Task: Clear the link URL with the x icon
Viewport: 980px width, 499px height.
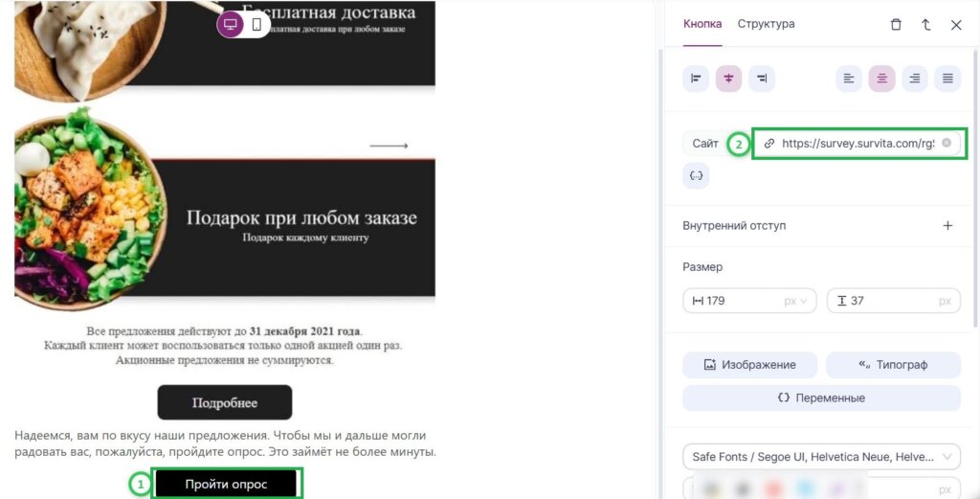Action: 947,143
